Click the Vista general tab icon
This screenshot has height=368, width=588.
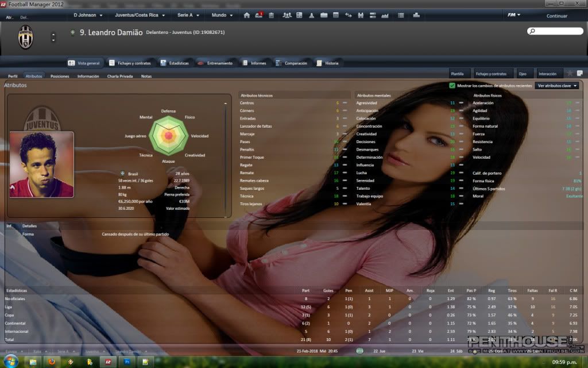(x=71, y=63)
